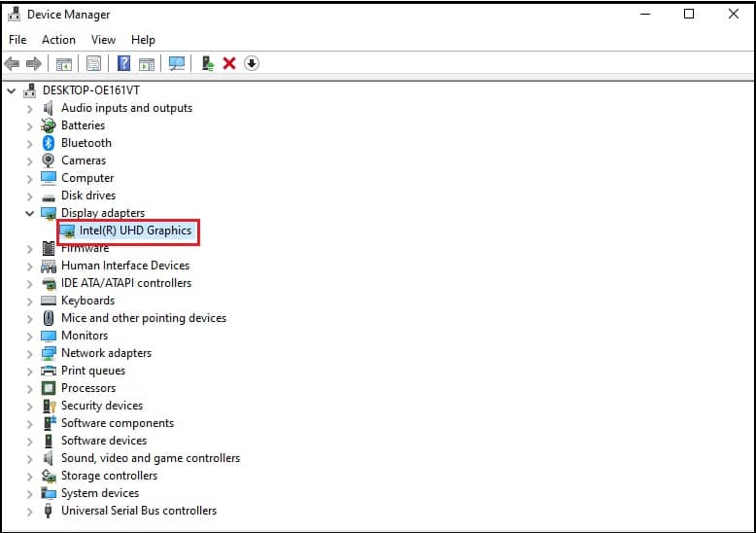Click the Print queues printer icon
This screenshot has width=756, height=533.
(x=49, y=371)
